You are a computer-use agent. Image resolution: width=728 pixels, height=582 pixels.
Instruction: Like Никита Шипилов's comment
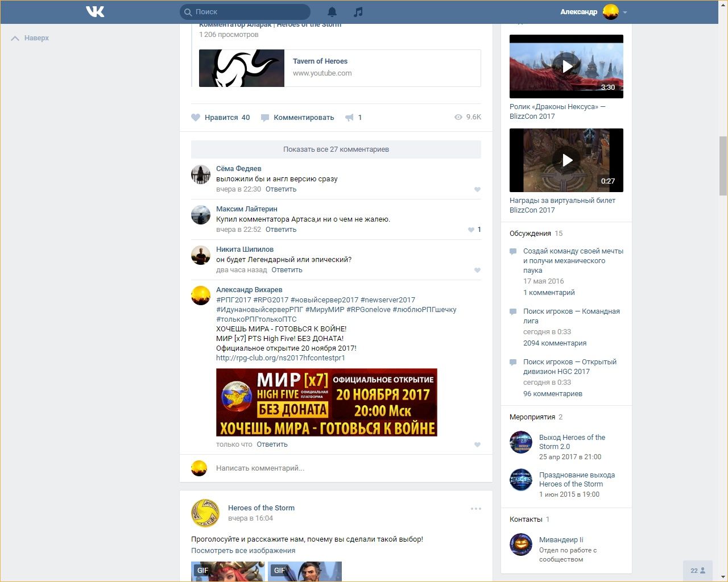point(477,271)
